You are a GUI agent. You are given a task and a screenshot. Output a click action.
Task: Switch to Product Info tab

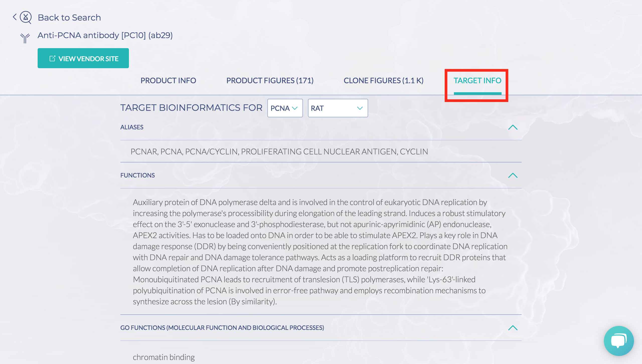168,80
